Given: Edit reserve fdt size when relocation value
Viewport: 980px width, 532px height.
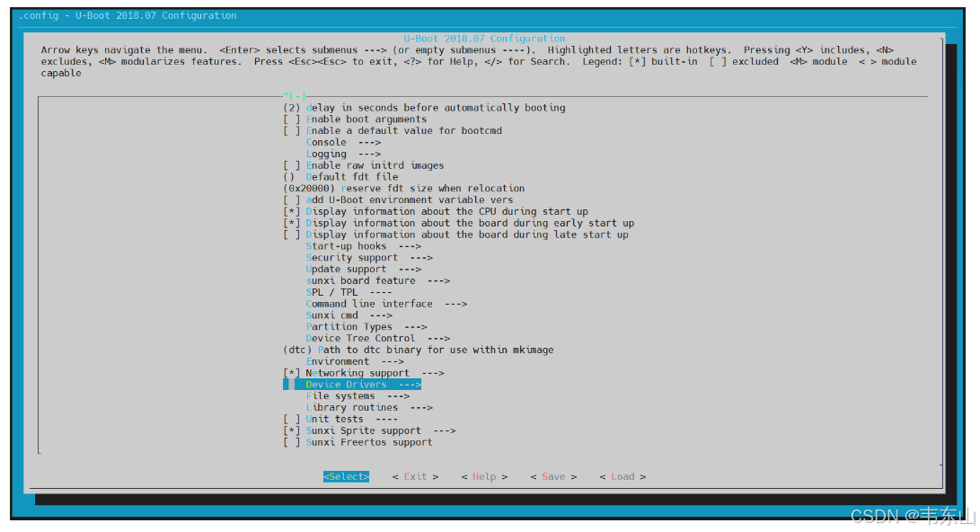Looking at the screenshot, I should coord(403,189).
